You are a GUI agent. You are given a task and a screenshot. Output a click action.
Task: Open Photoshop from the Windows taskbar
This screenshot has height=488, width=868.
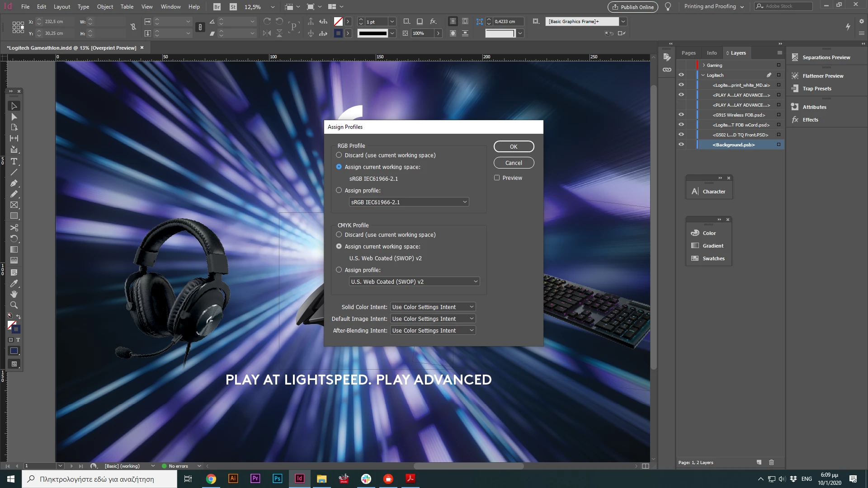click(277, 479)
